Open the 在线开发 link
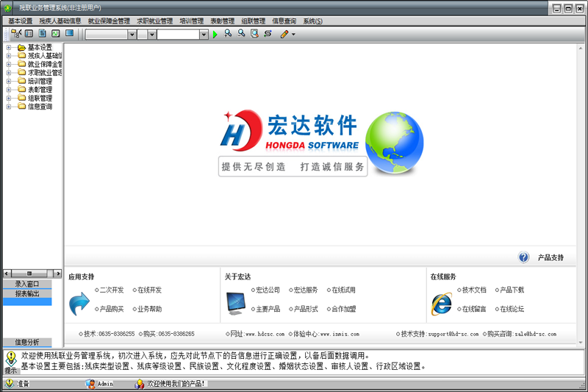588x392 pixels. click(149, 290)
